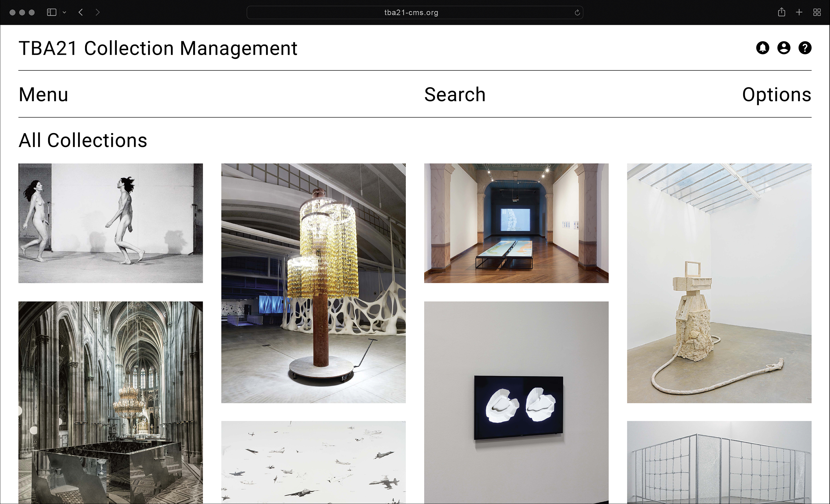
Task: Open the stone gas pump sculpture image
Action: [x=719, y=283]
